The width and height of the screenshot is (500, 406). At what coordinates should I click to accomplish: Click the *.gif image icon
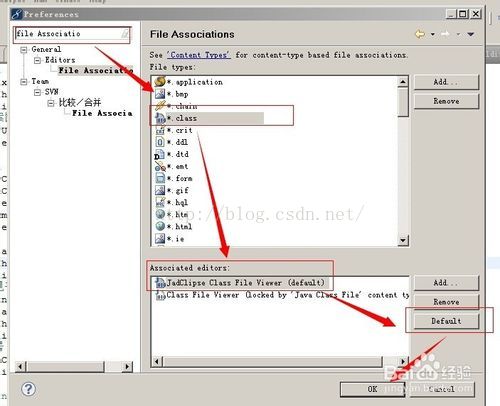click(x=160, y=190)
